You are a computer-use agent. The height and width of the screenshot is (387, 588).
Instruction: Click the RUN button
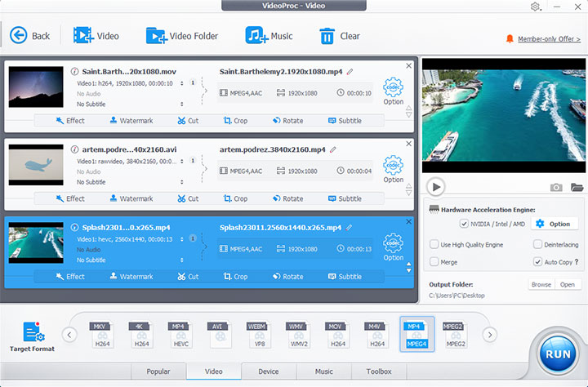[558, 354]
